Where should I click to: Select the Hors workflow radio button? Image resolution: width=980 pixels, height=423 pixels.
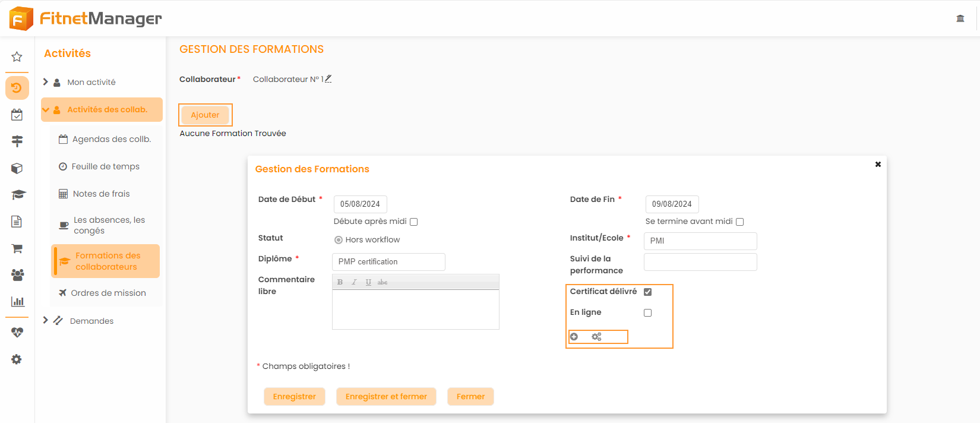(x=339, y=240)
